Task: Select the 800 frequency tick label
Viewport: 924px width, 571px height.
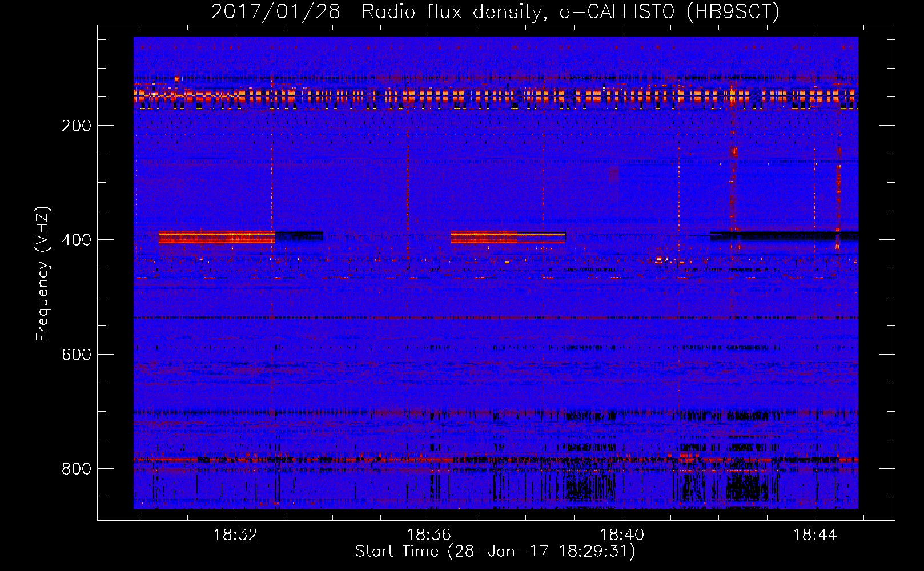Action: click(x=77, y=469)
